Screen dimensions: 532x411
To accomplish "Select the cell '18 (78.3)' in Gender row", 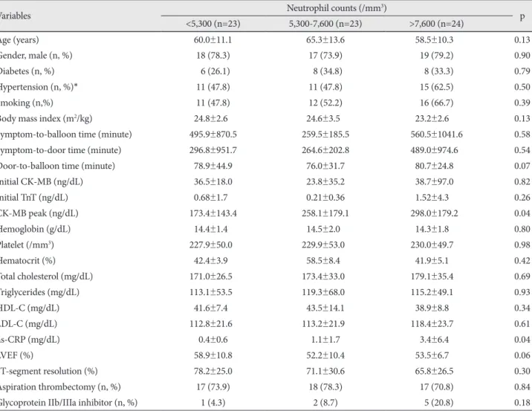I will [x=213, y=56].
